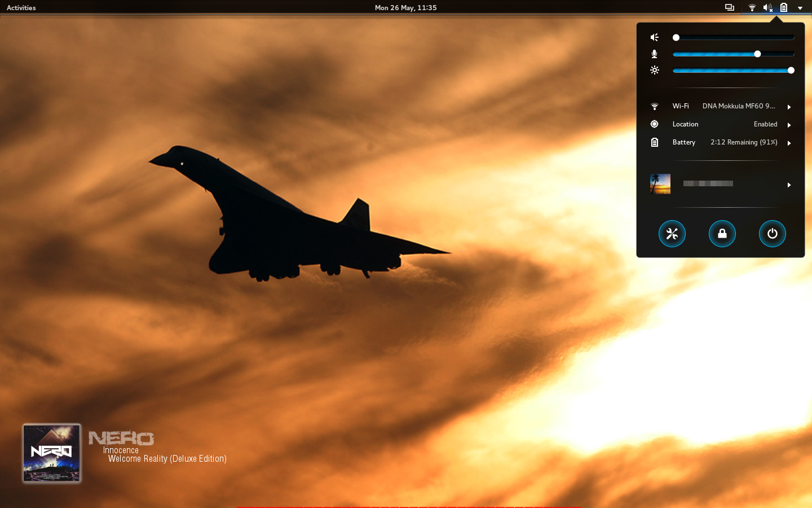Open the power off button
This screenshot has height=508, width=812.
(x=773, y=234)
